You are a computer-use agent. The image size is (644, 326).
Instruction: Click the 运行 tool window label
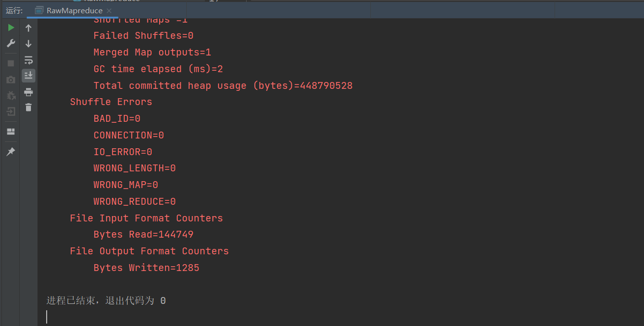14,10
